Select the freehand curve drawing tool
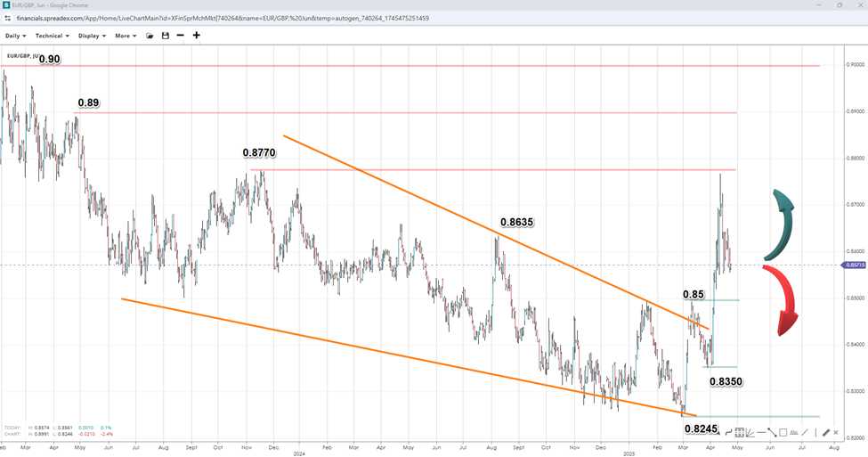This screenshot has height=457, width=868. click(x=726, y=432)
